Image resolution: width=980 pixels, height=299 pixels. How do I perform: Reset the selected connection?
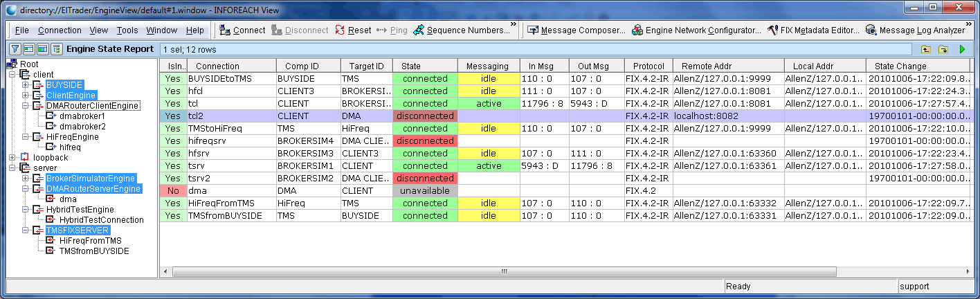coord(353,30)
